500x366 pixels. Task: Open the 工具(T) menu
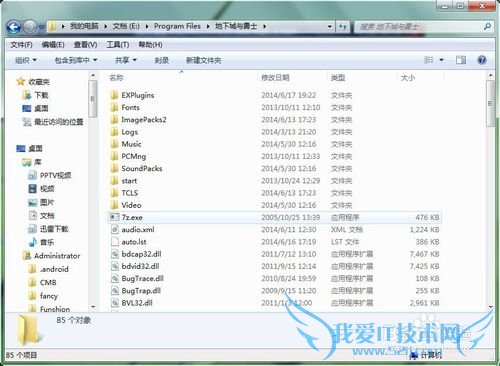click(x=118, y=45)
